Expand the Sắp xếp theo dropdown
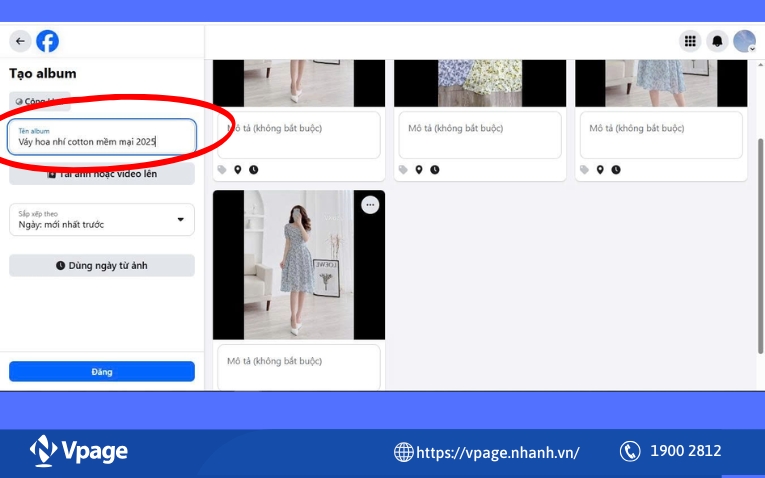Viewport: 765px width, 478px height. tap(102, 219)
